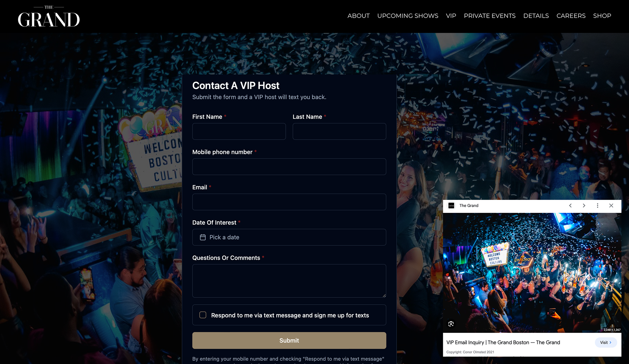This screenshot has height=364, width=629.
Task: Click the Mobile phone number field
Action: (289, 167)
